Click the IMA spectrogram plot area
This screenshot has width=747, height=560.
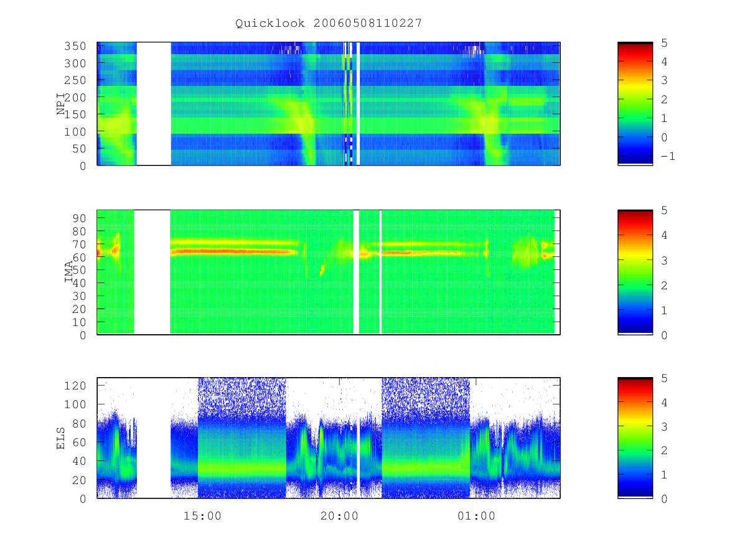tap(329, 272)
